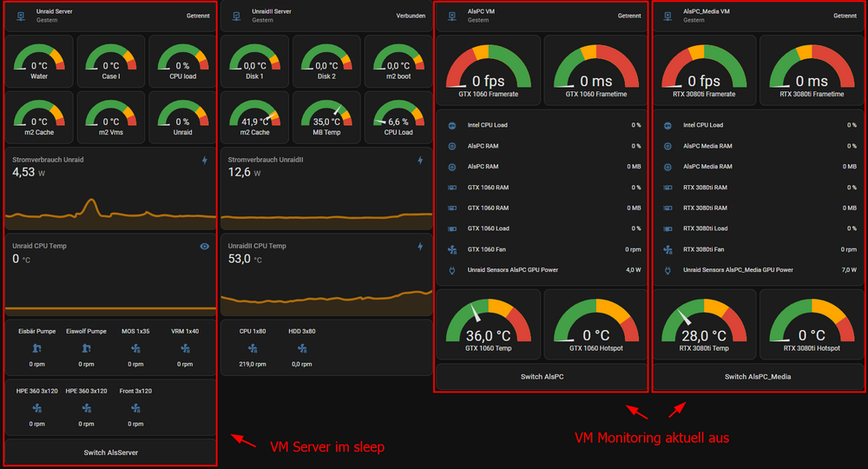The height and width of the screenshot is (469, 868).
Task: Click the Switch AlsPC_Media button
Action: (x=758, y=377)
